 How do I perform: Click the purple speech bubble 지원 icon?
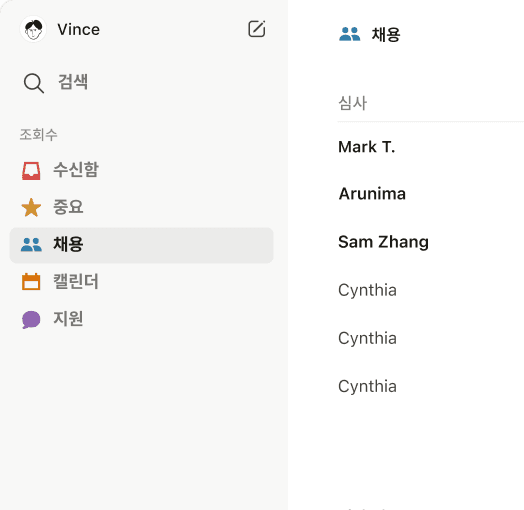point(31,320)
